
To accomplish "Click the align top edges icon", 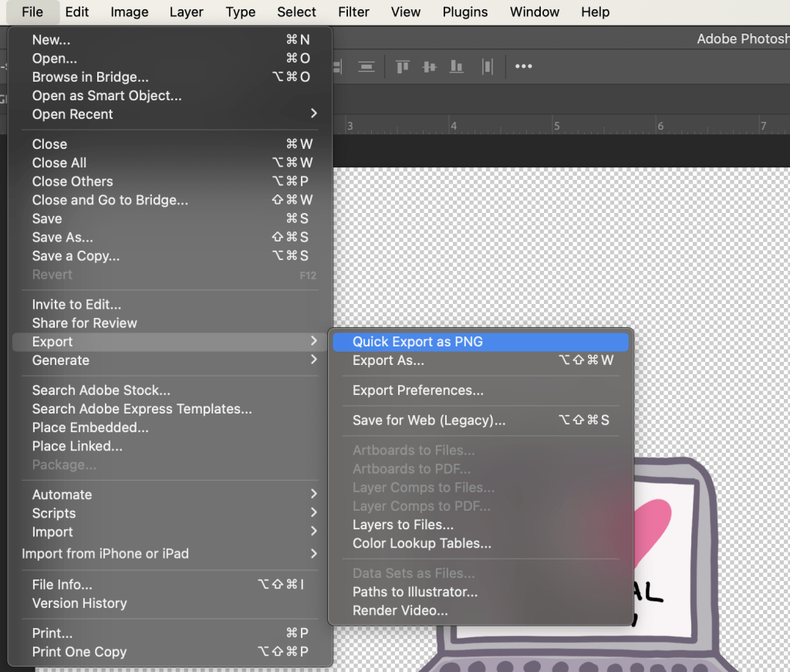I will pyautogui.click(x=402, y=66).
